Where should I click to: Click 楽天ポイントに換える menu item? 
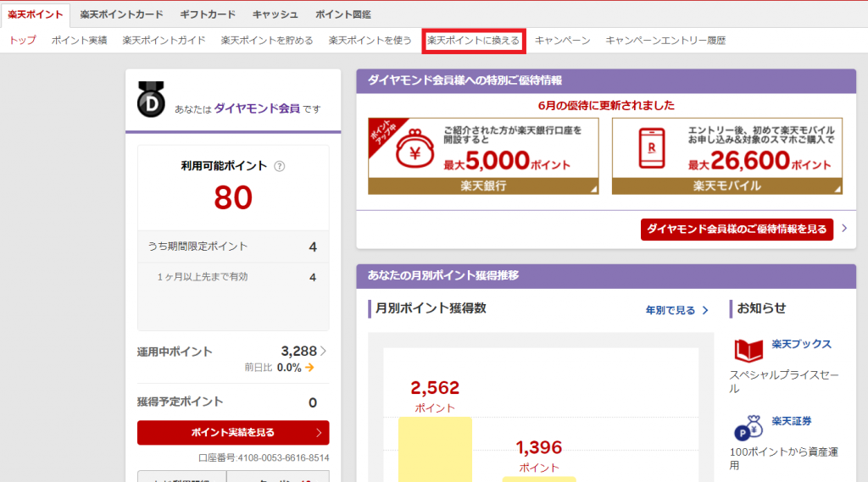[473, 41]
